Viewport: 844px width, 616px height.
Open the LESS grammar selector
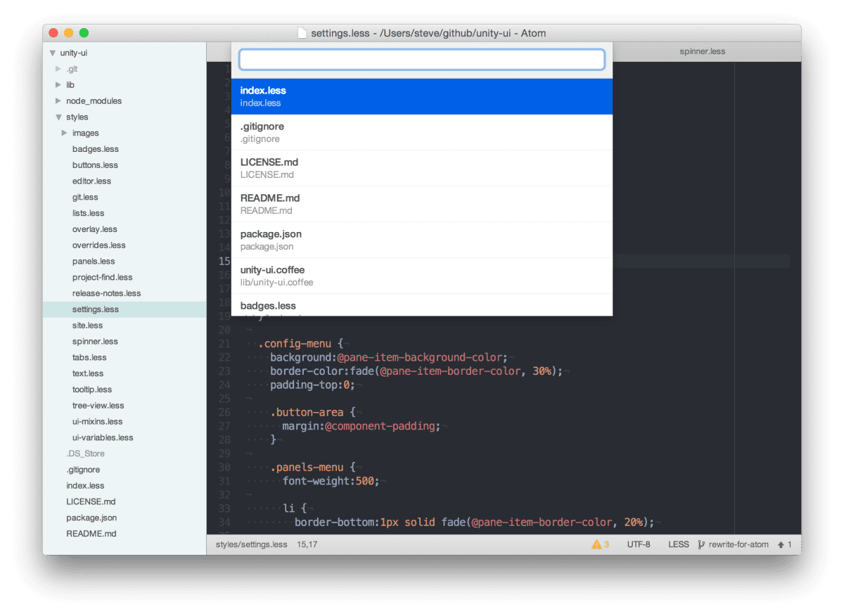(678, 544)
